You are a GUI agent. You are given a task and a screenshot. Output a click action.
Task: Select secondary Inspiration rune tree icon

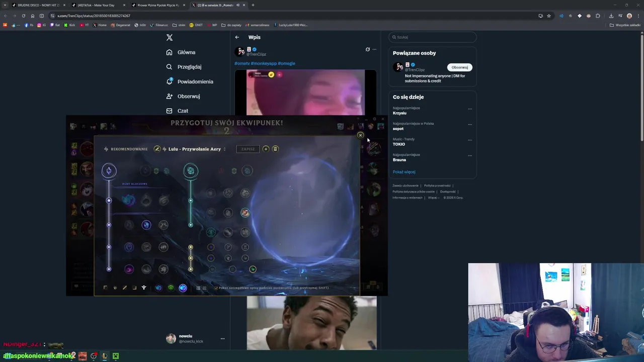191,171
